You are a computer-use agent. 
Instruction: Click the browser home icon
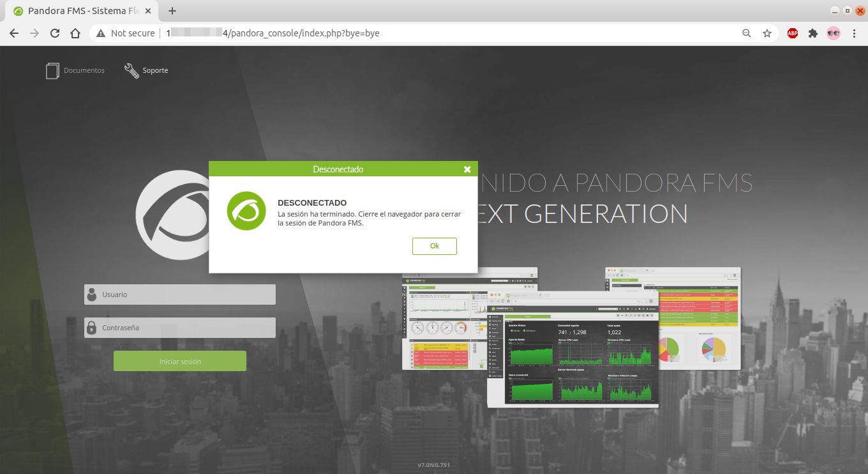pos(75,33)
